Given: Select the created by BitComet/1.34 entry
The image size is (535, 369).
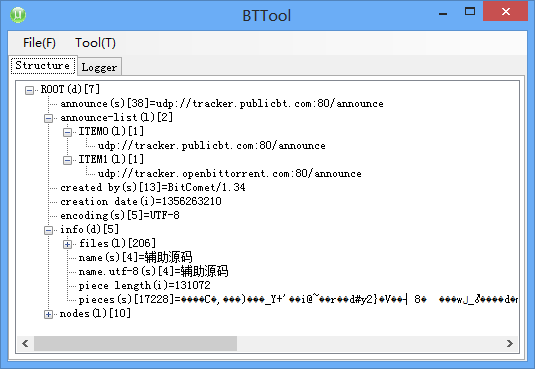Looking at the screenshot, I should (153, 187).
